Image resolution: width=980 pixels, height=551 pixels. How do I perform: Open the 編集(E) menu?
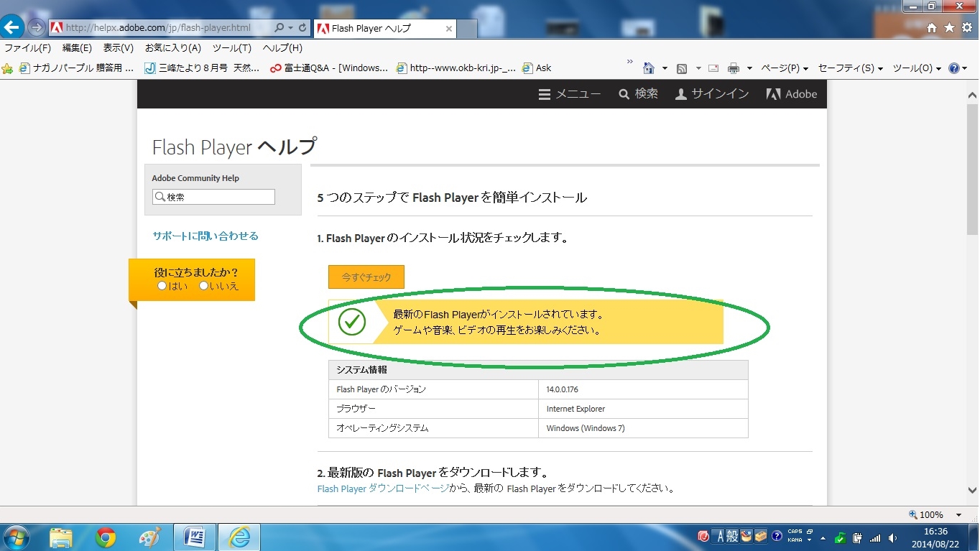[x=77, y=48]
